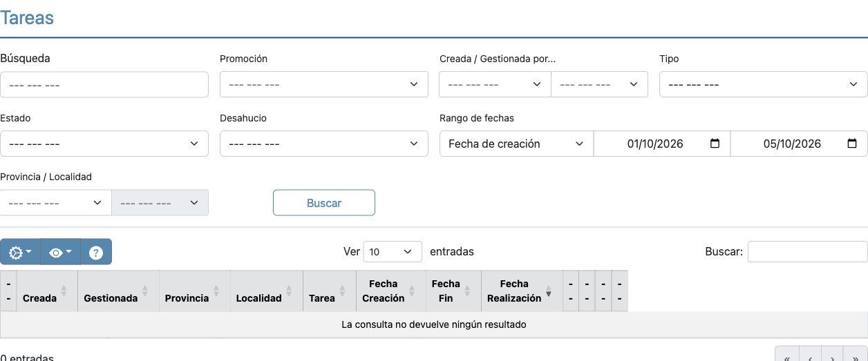Open the gear settings menu button
The width and height of the screenshot is (868, 361).
(x=20, y=252)
